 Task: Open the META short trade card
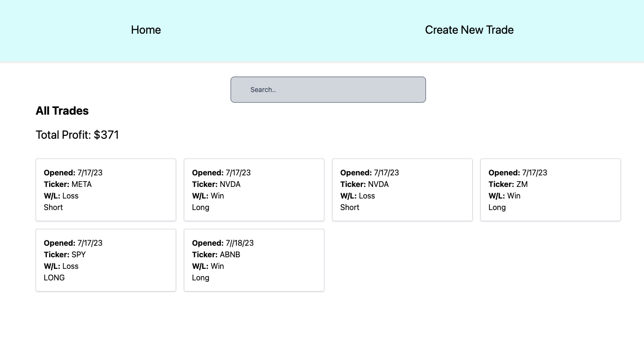click(106, 190)
